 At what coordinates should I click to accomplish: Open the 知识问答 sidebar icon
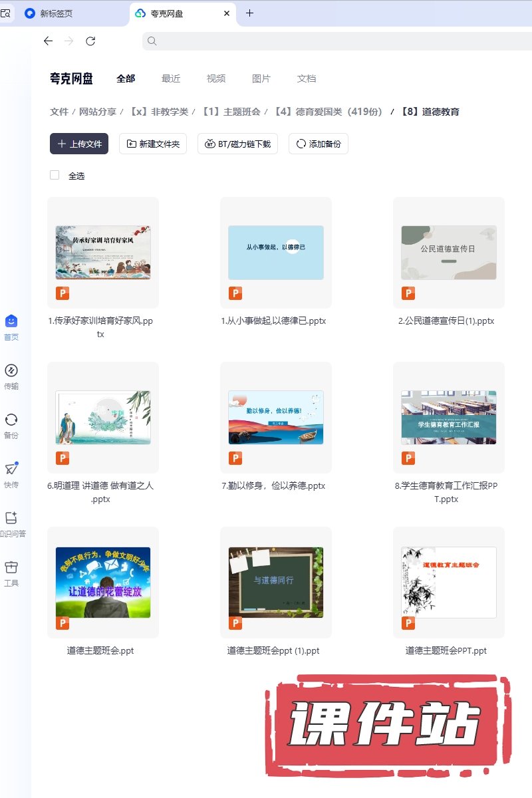click(x=11, y=519)
